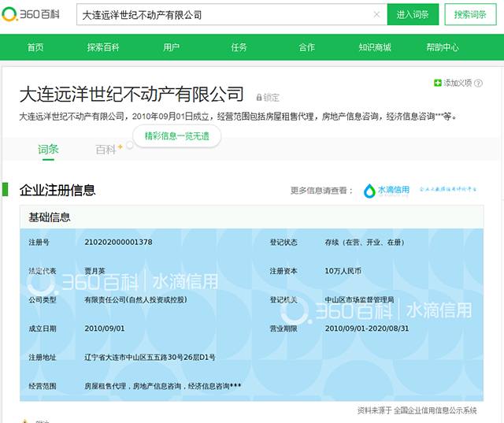
Task: Click the company summary paragraph under the title
Action: [x=238, y=116]
